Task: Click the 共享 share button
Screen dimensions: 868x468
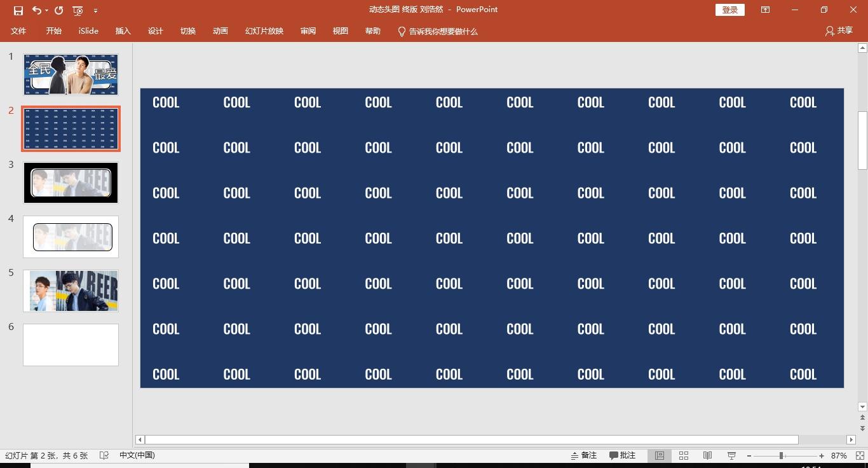Action: click(839, 31)
